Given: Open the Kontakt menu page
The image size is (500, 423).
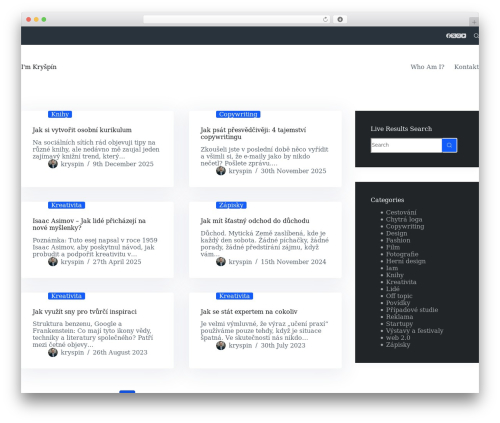Looking at the screenshot, I should pos(466,67).
